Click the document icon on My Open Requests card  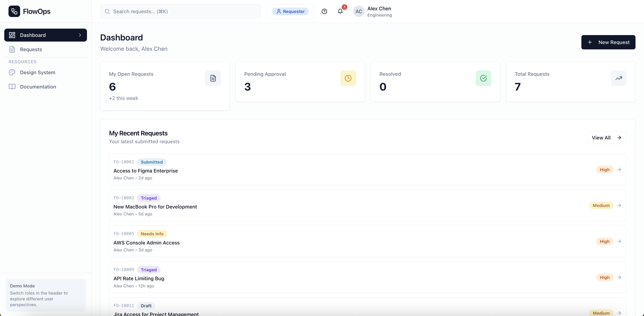[213, 78]
